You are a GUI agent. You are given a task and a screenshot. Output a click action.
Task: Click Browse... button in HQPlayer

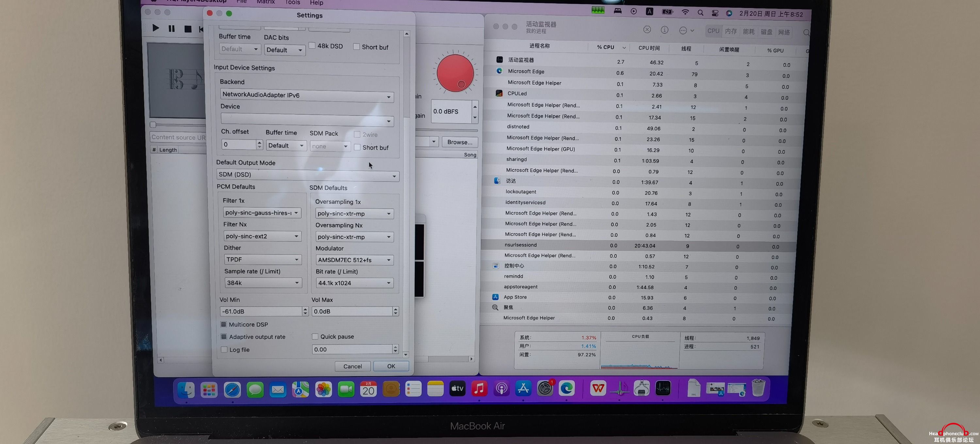click(x=460, y=142)
